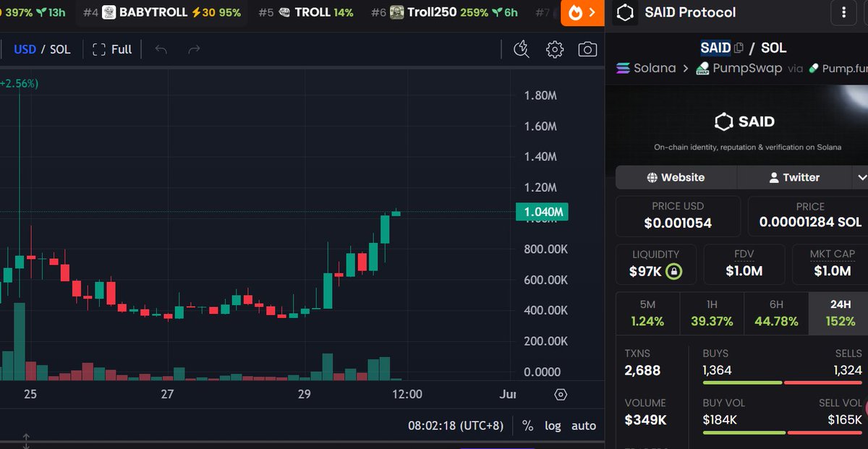This screenshot has height=449, width=868.
Task: Click the BUY VOL $184K value
Action: coord(720,419)
